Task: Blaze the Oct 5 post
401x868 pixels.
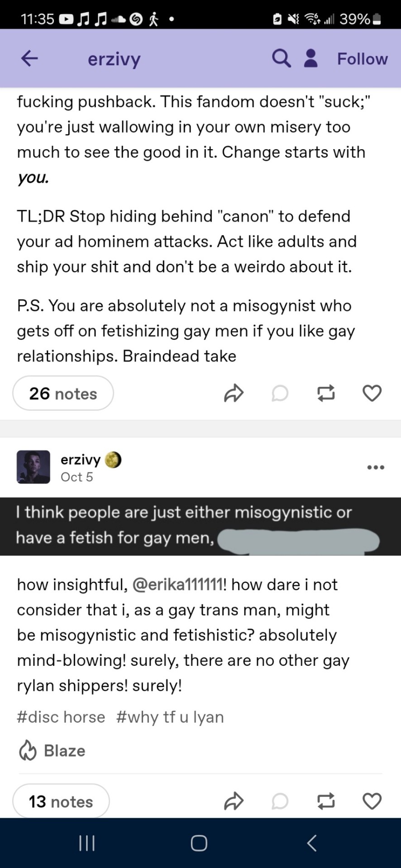Action: 52,751
